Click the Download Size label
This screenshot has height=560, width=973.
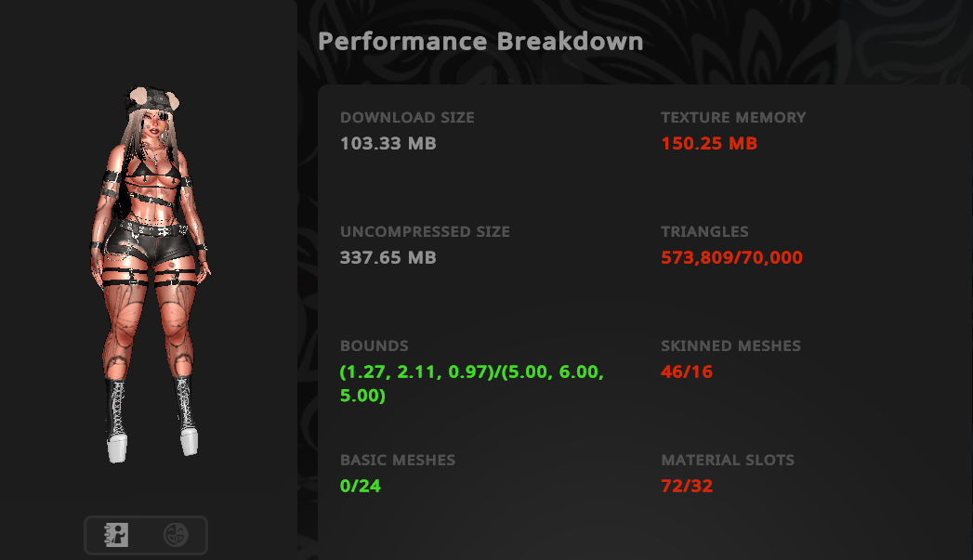point(407,117)
